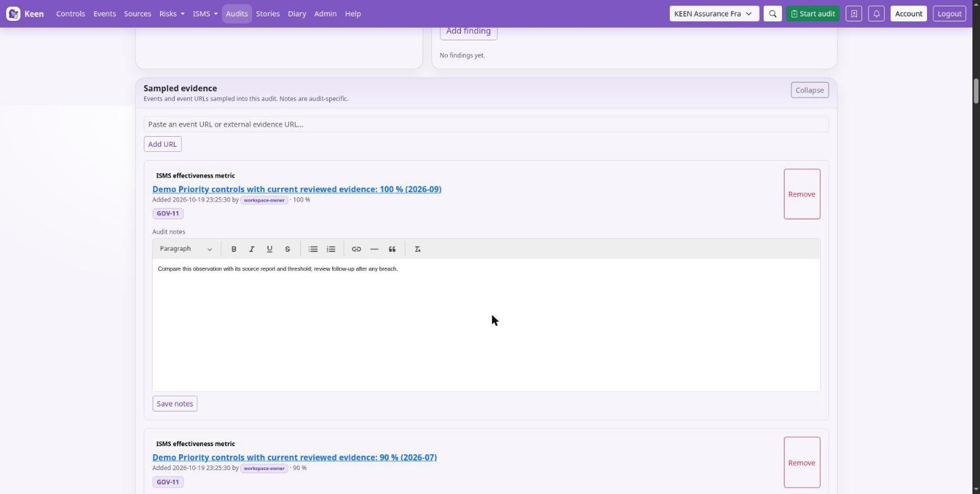Go to the Sources menu
This screenshot has height=494, width=980.
[137, 13]
